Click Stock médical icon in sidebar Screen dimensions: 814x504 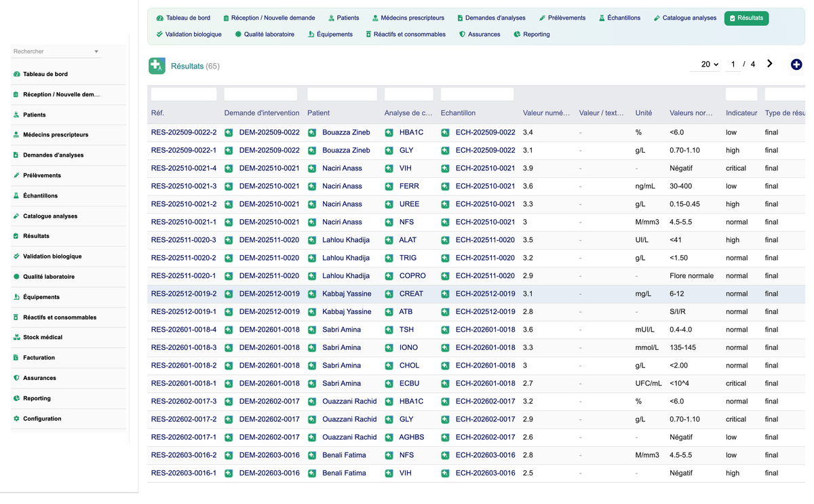click(x=16, y=337)
